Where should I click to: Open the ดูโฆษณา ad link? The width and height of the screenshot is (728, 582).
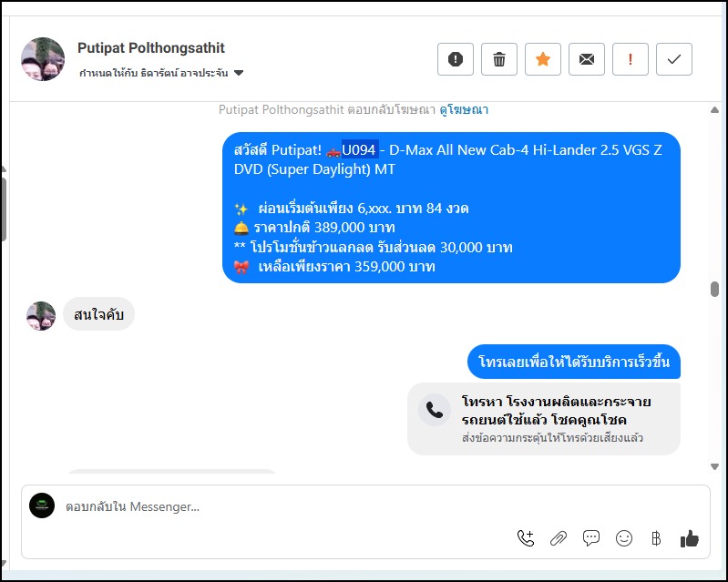coord(464,109)
